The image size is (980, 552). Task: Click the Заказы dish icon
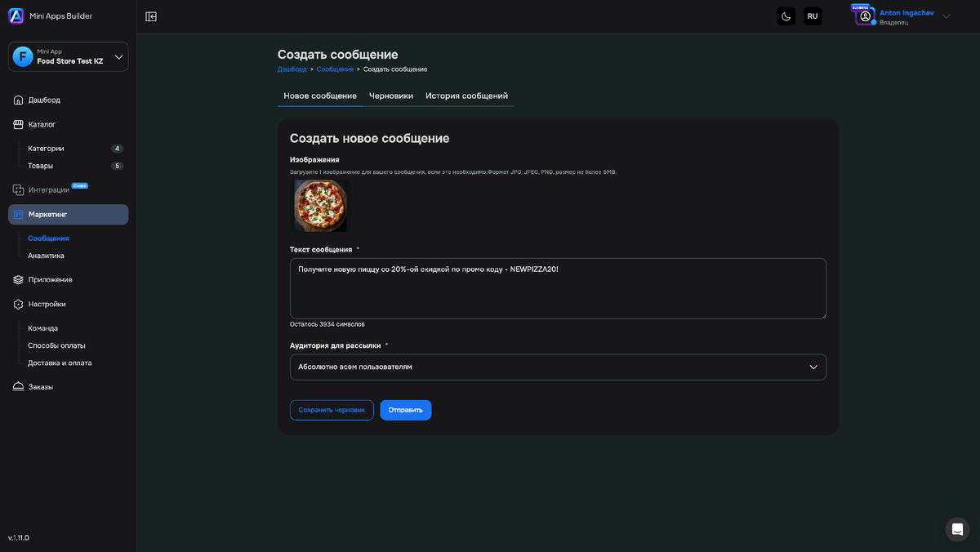click(x=19, y=387)
